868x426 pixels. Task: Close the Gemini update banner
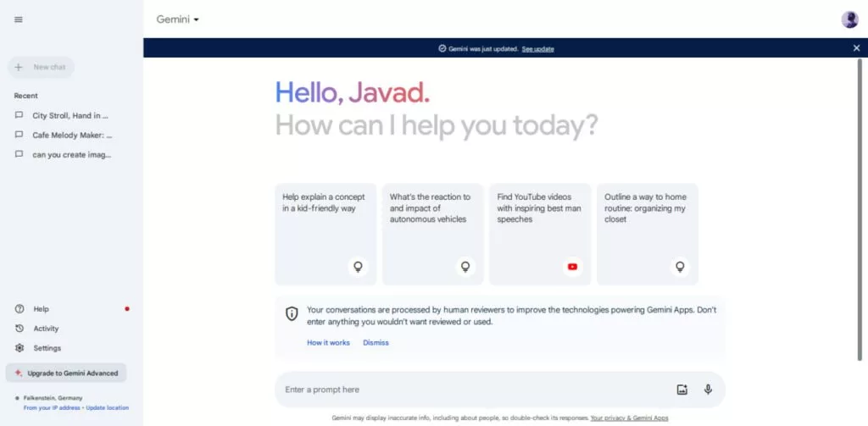[x=856, y=48]
